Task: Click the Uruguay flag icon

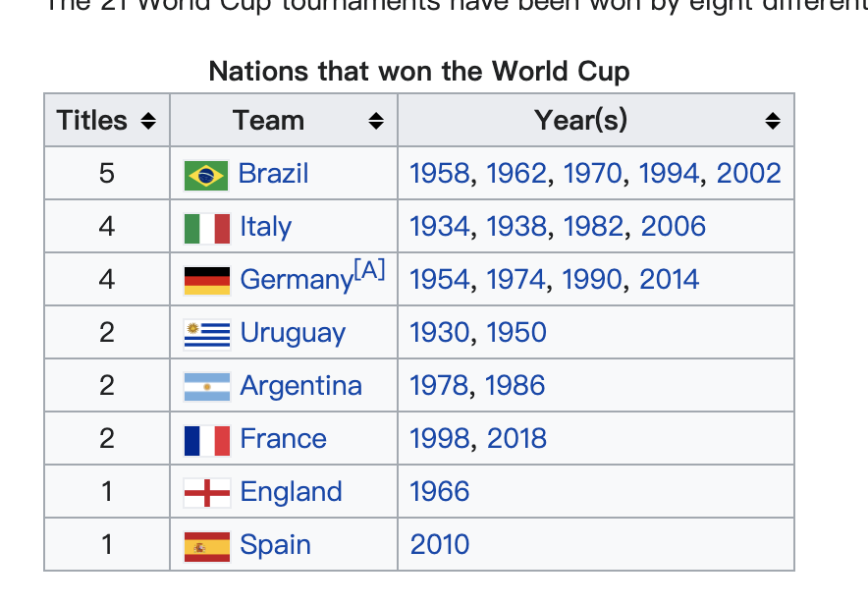Action: [206, 334]
